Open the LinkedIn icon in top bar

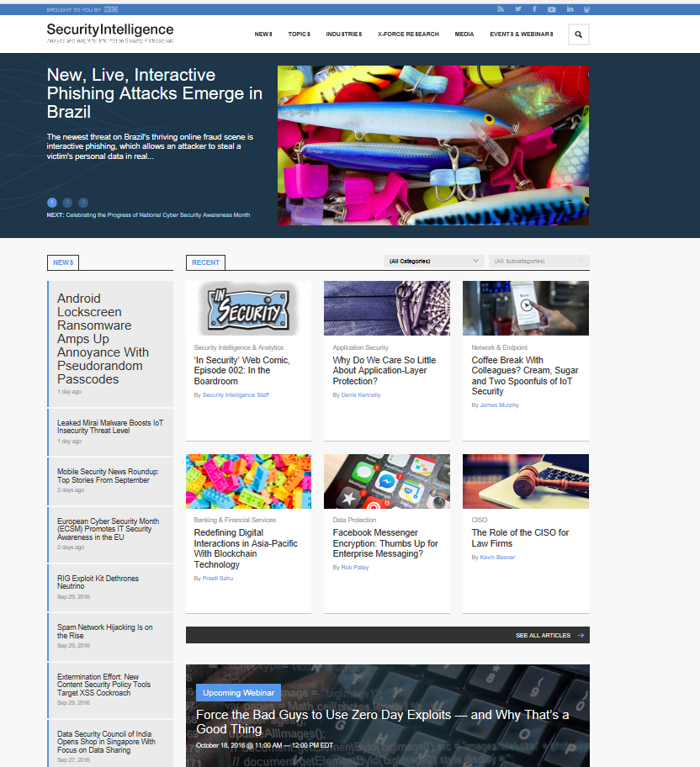pyautogui.click(x=570, y=9)
